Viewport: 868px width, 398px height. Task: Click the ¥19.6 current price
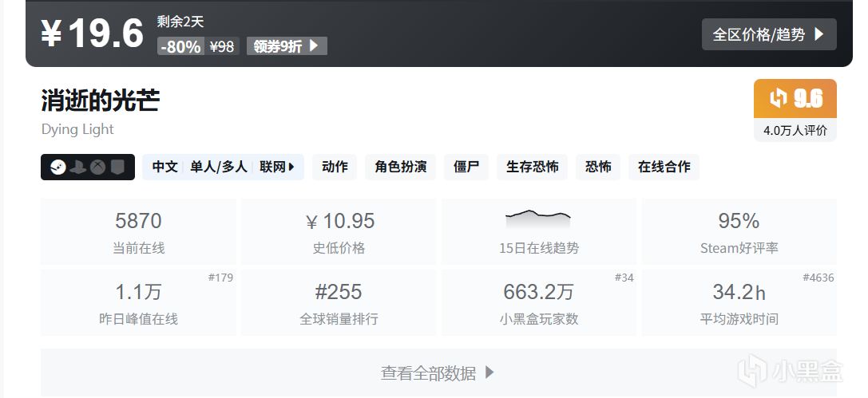92,33
